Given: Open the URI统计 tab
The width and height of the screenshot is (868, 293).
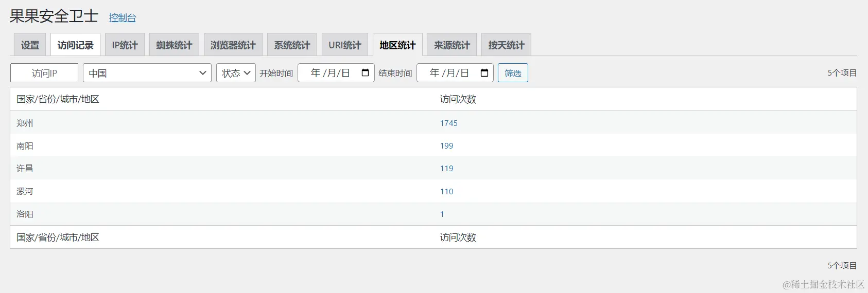Looking at the screenshot, I should [x=345, y=45].
